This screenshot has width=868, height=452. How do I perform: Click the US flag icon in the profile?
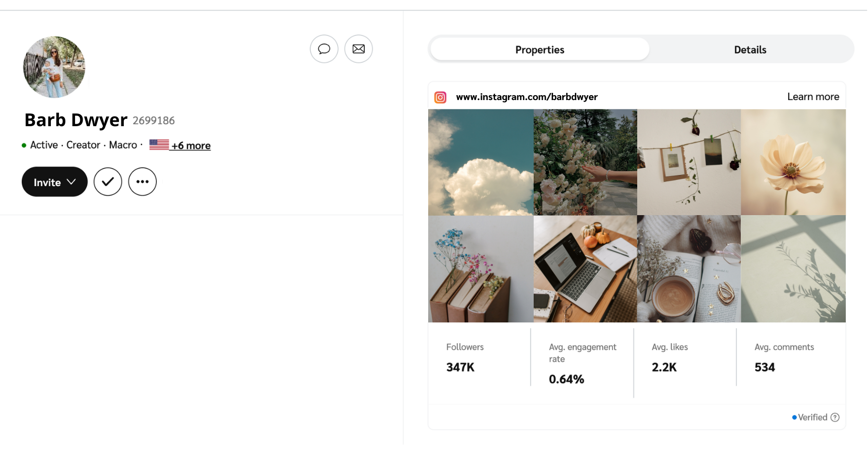[x=158, y=144]
